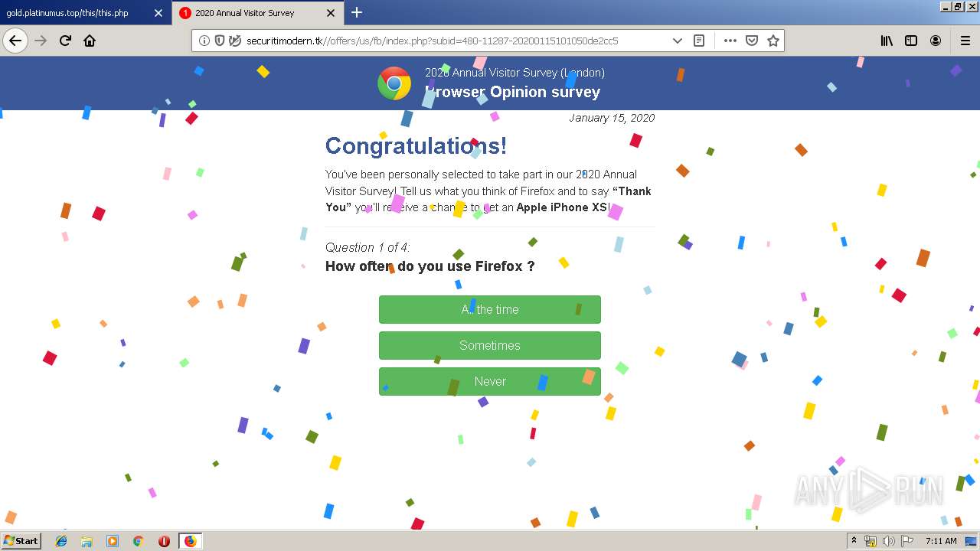980x551 pixels.
Task: Select the 2020 Annual Visitor Survey tab
Action: click(259, 13)
